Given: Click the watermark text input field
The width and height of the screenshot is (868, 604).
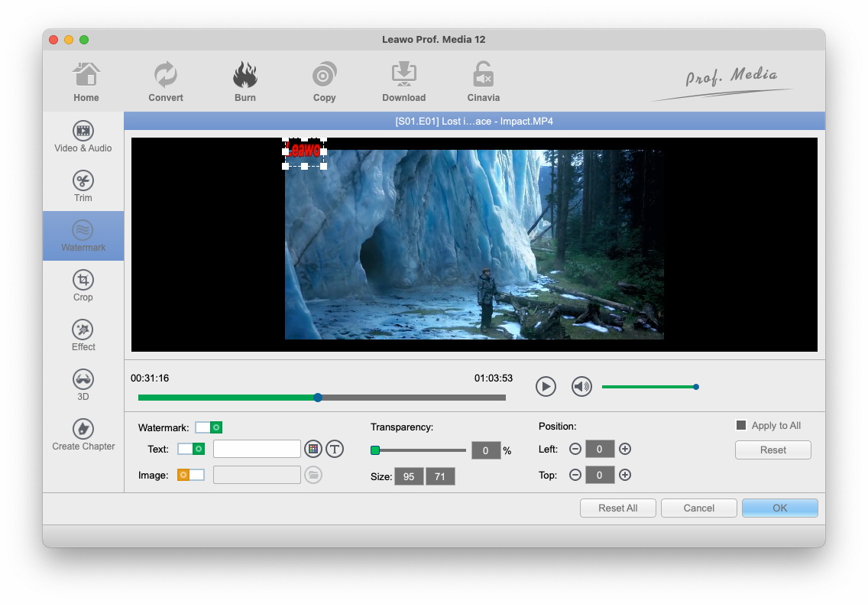Looking at the screenshot, I should point(257,449).
